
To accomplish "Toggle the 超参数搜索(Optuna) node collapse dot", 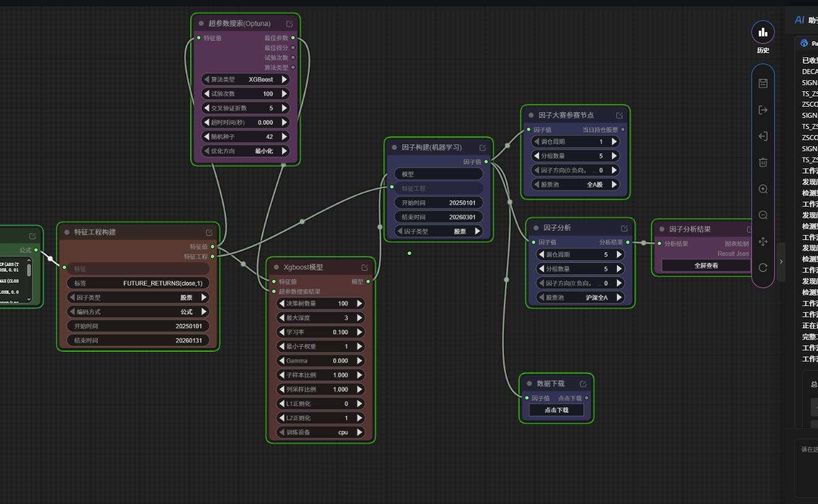I will tap(201, 23).
